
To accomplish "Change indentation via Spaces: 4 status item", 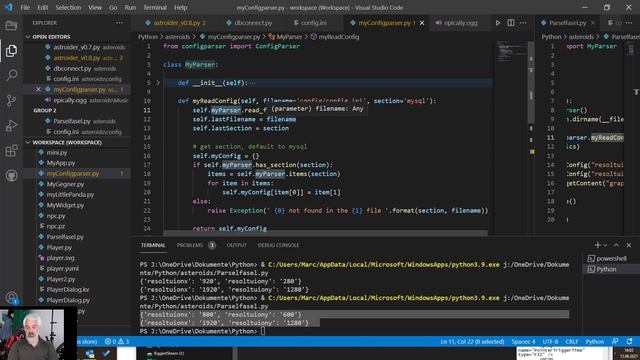I will click(523, 341).
